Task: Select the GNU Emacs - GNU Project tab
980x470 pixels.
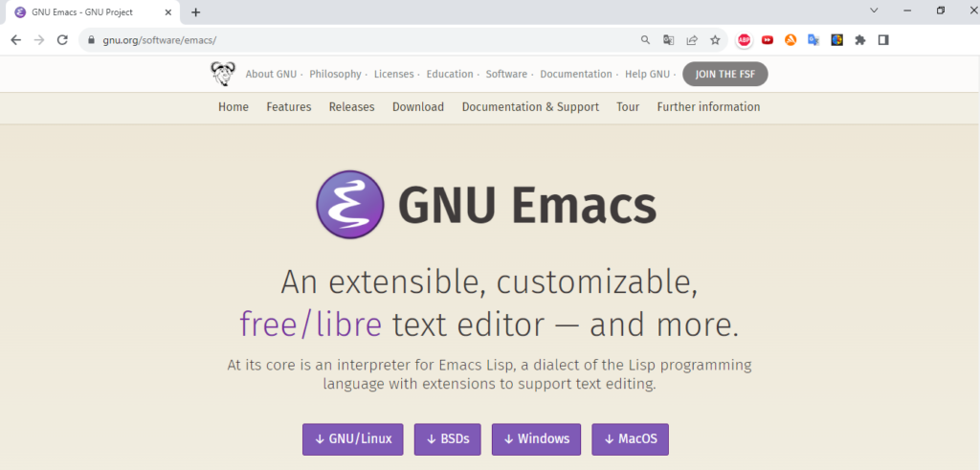Action: coord(93,12)
